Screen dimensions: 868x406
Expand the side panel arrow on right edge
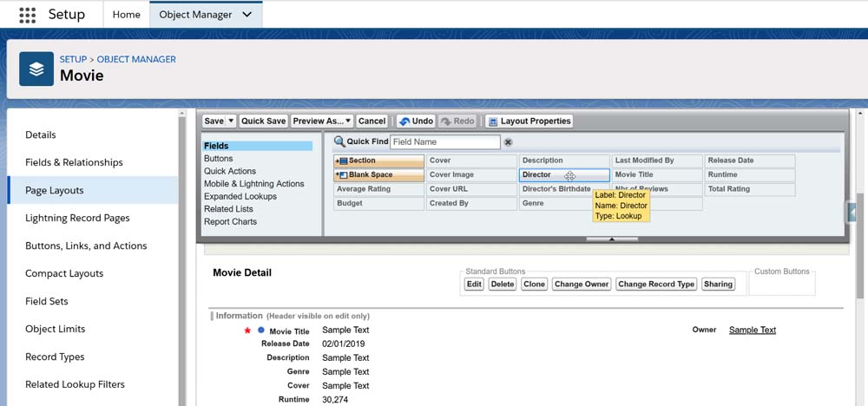(x=852, y=213)
